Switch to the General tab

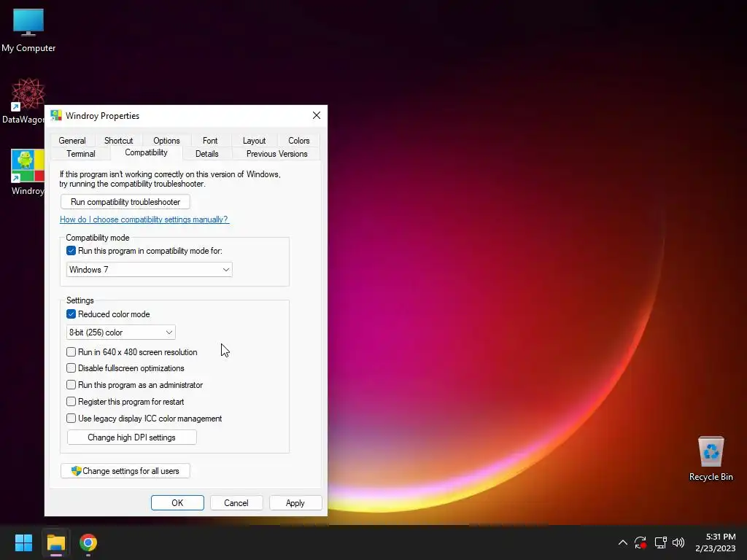[x=72, y=141]
